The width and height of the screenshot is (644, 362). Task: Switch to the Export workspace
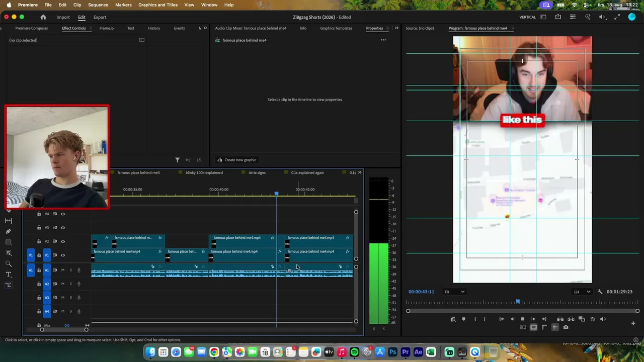click(100, 17)
